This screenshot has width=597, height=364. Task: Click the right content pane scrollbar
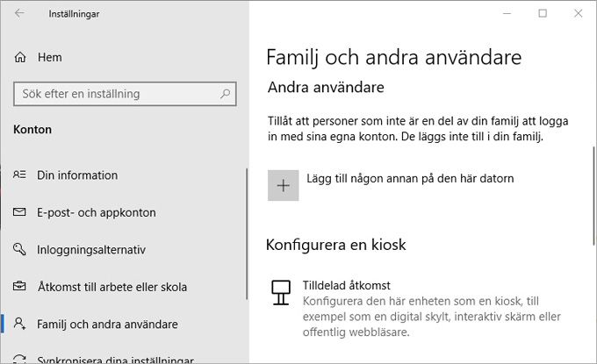[x=593, y=196]
